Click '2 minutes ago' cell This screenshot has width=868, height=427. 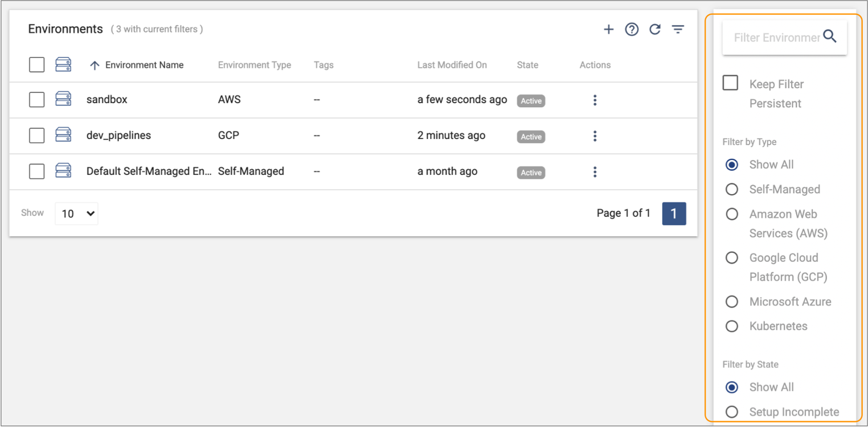451,136
